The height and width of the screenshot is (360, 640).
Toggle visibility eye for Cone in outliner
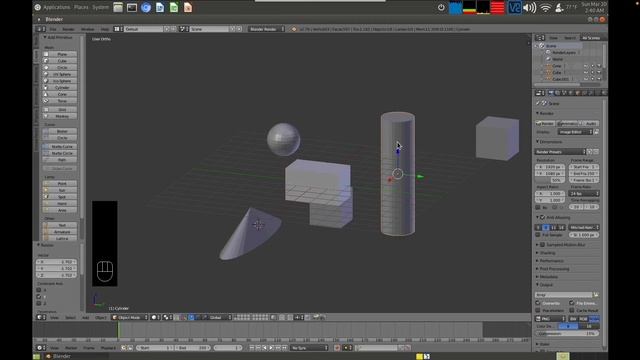tap(586, 66)
